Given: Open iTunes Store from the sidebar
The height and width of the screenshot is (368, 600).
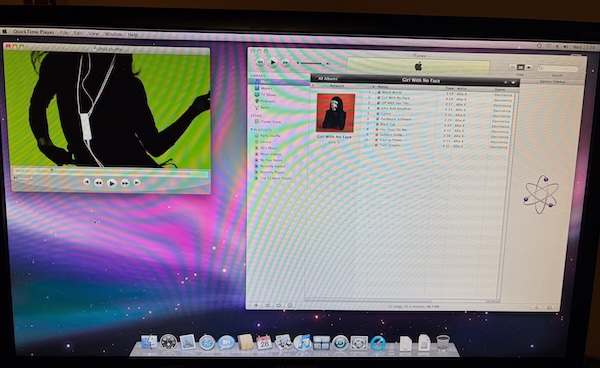Looking at the screenshot, I should point(271,122).
